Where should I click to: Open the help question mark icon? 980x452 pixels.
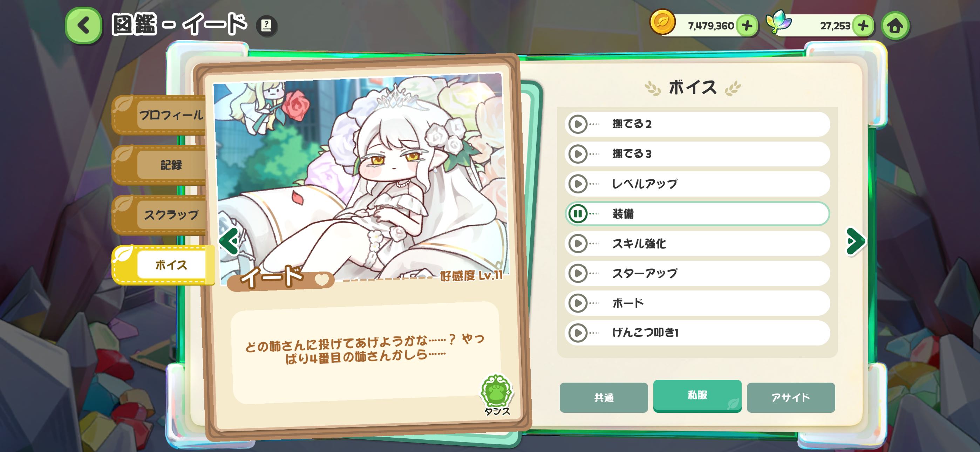[266, 26]
